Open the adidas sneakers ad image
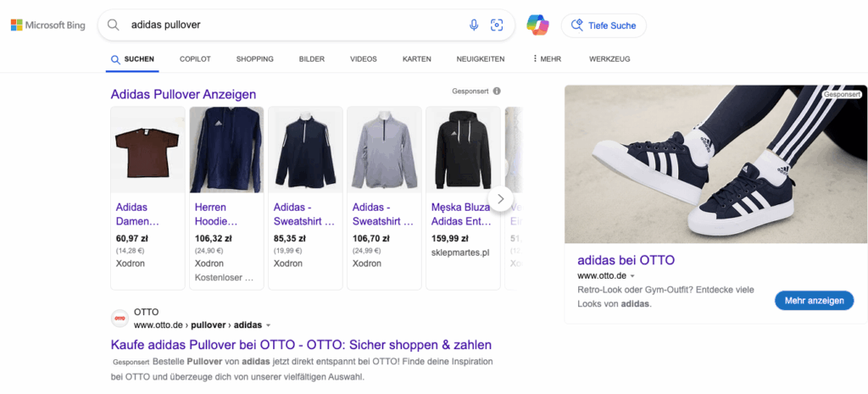The height and width of the screenshot is (394, 868). [715, 164]
